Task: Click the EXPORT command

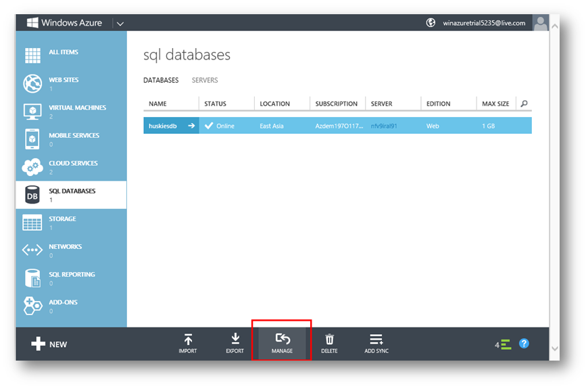Action: coord(235,343)
